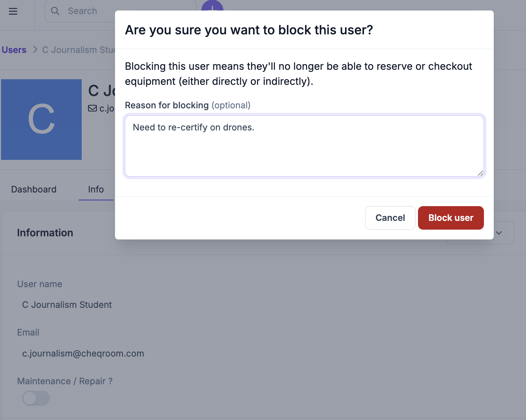
Task: Click the search magnifier icon
Action: point(55,11)
